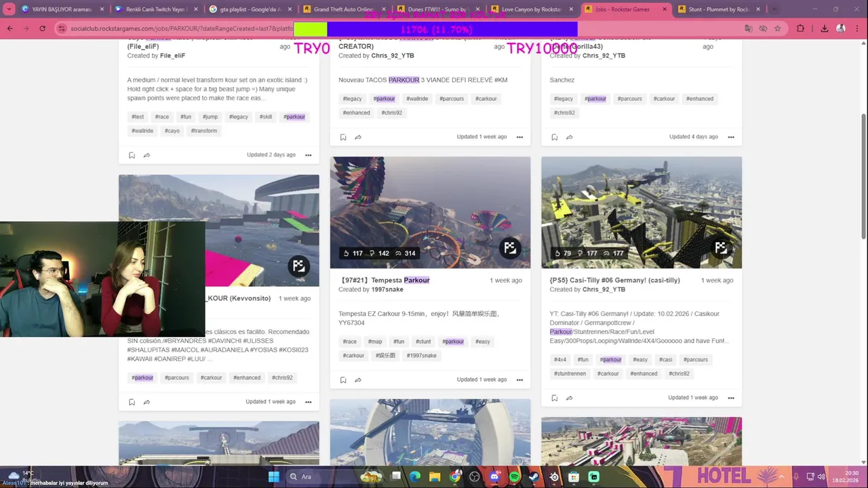Switch to the Love Canyon by Rockstar tab

(x=531, y=9)
